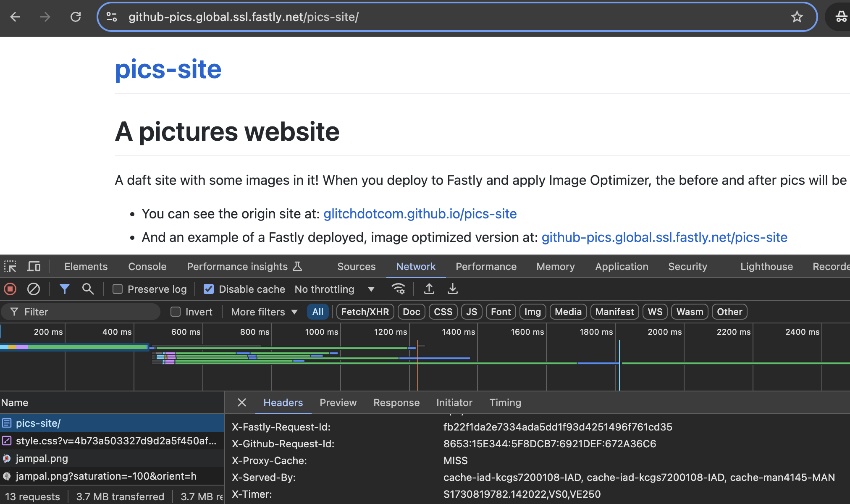Select the Network panel tab
850x504 pixels.
tap(416, 266)
